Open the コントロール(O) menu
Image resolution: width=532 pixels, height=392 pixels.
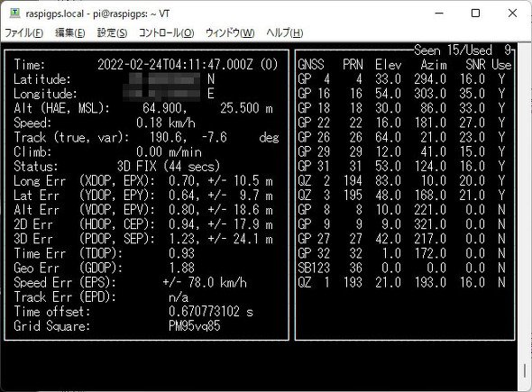(166, 33)
